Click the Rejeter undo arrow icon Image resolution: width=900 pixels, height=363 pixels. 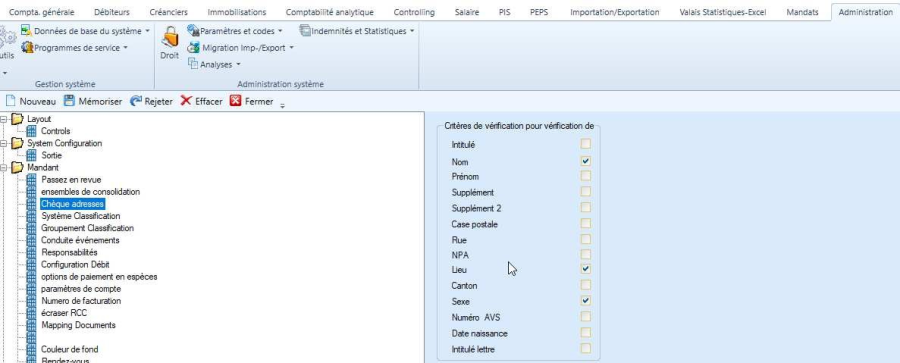(x=136, y=101)
